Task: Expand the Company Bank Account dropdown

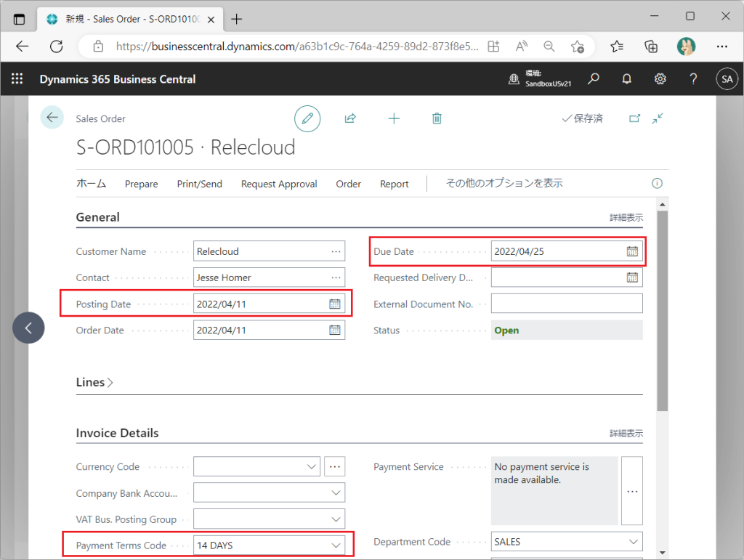Action: [x=336, y=492]
